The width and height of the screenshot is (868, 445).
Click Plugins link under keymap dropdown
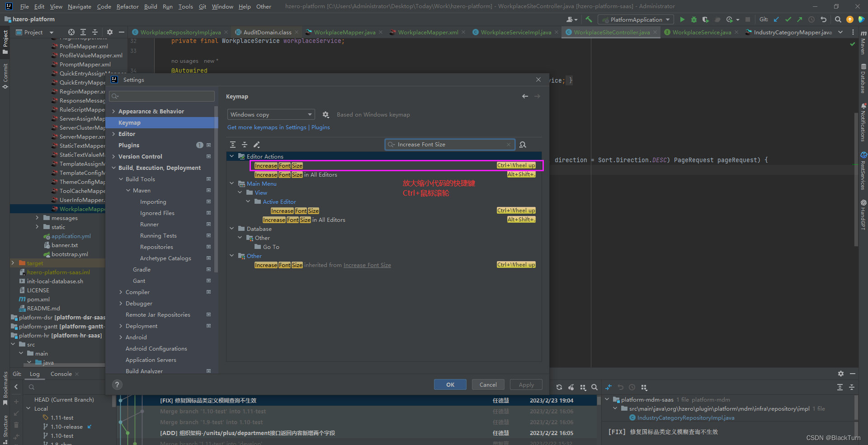pyautogui.click(x=321, y=127)
